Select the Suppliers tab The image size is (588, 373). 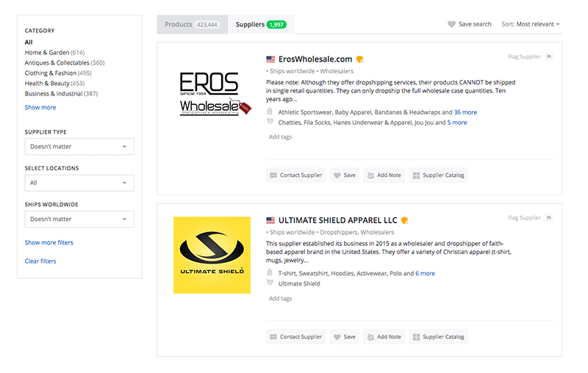click(x=260, y=24)
